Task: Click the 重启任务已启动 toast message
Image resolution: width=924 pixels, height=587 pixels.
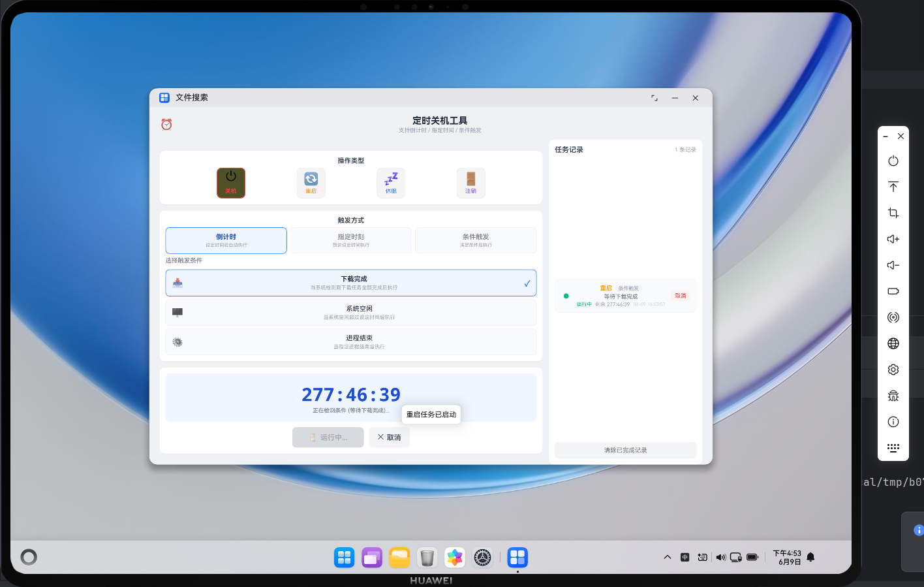Action: pos(431,415)
